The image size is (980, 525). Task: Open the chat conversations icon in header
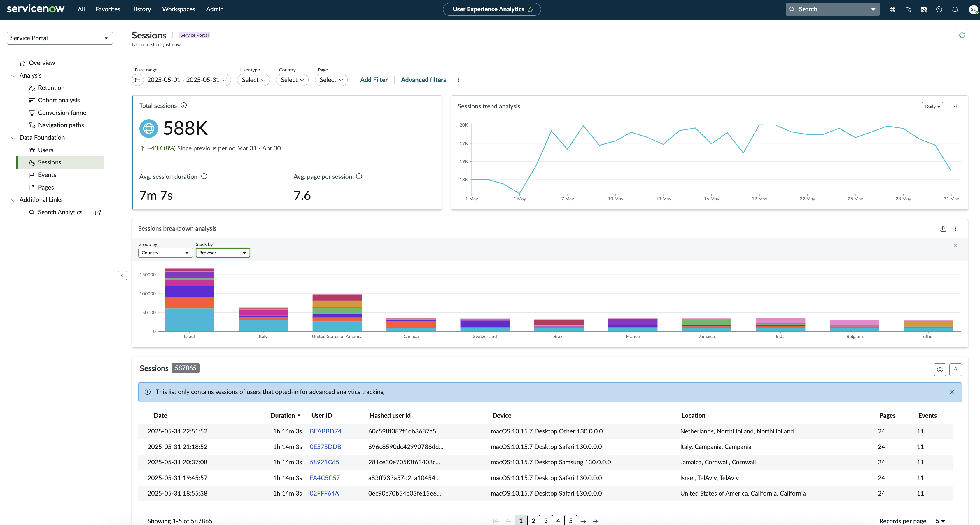point(908,10)
